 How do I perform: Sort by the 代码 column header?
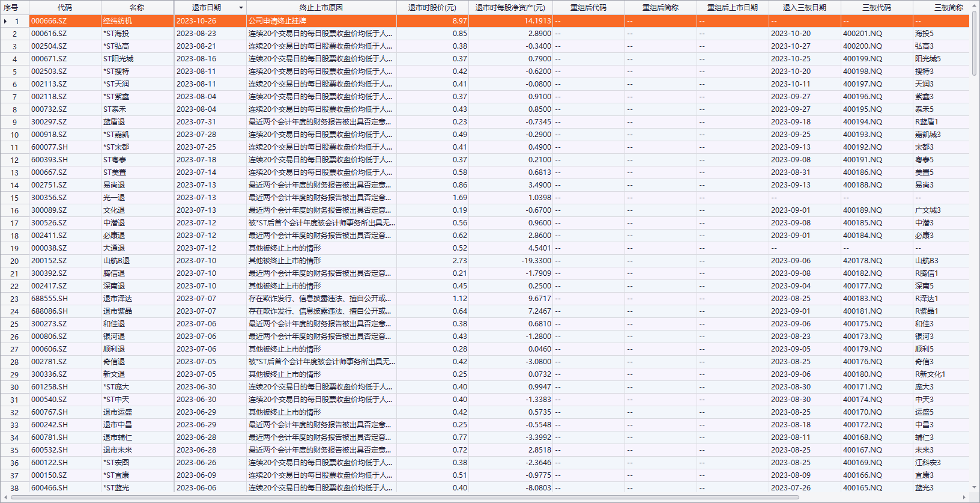coord(65,8)
